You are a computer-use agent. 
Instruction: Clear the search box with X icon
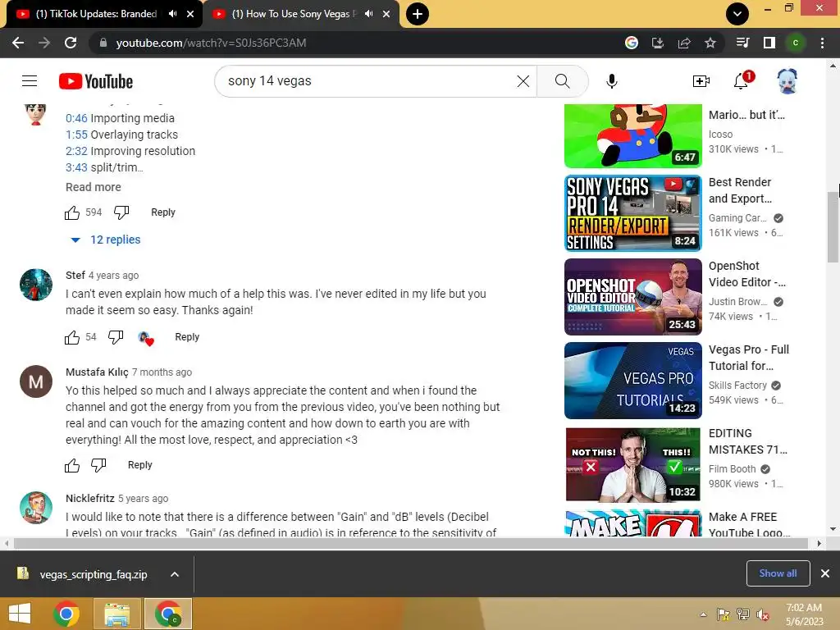tap(523, 81)
